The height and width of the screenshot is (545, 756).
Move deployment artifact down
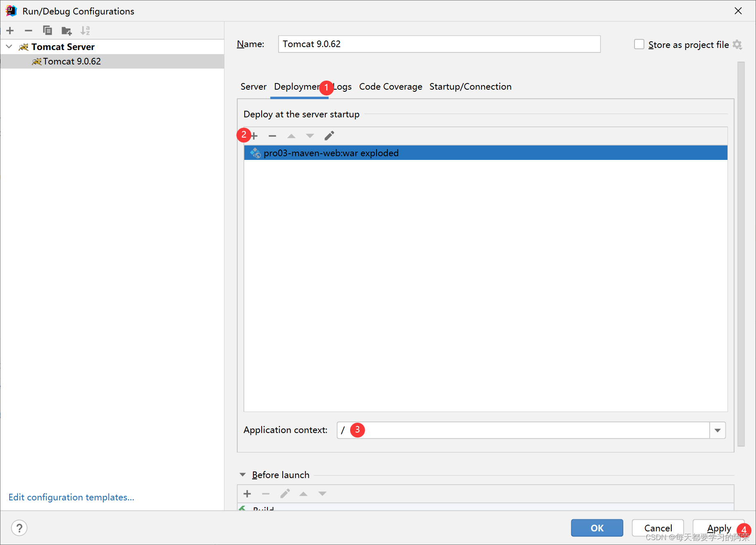click(310, 136)
